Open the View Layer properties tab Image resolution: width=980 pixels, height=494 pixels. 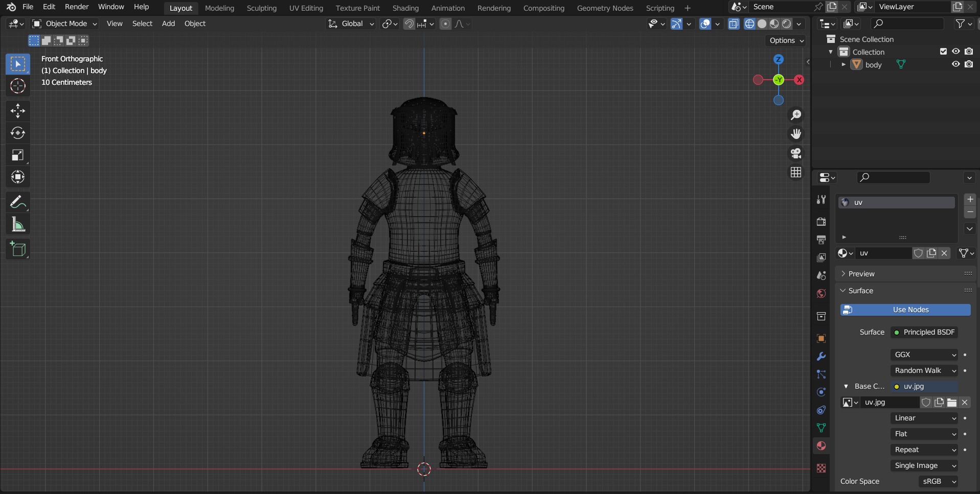tap(821, 257)
